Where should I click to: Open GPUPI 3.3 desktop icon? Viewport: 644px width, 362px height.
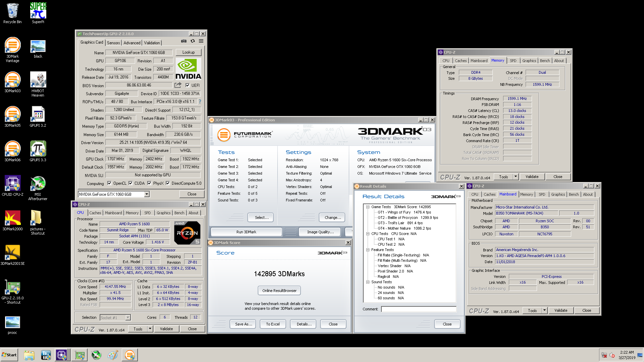pos(38,151)
